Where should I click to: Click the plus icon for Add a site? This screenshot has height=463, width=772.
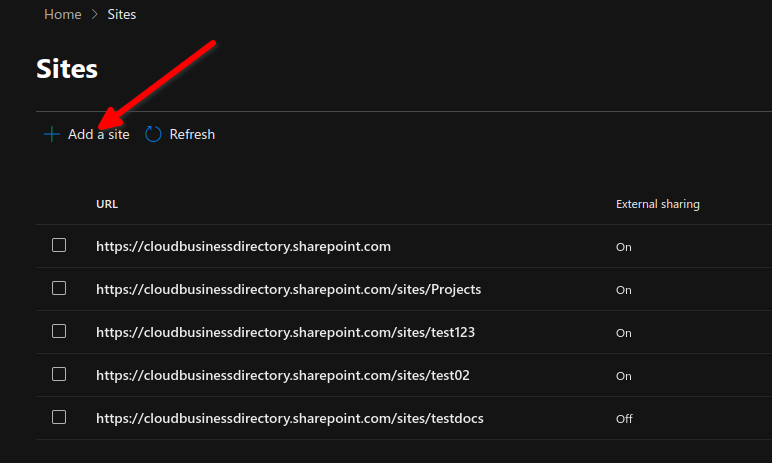coord(52,134)
